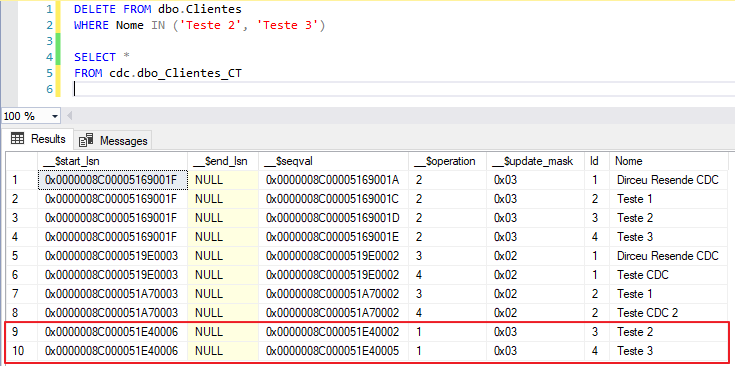This screenshot has width=735, height=366.
Task: Click seqval cell 0x0000008C00005169001D
Action: [333, 218]
